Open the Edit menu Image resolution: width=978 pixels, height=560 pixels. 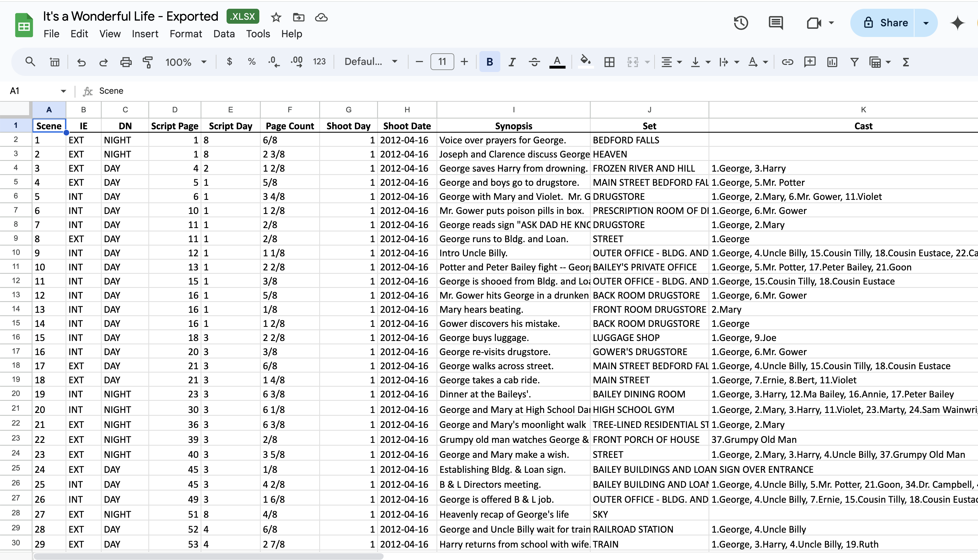(79, 34)
